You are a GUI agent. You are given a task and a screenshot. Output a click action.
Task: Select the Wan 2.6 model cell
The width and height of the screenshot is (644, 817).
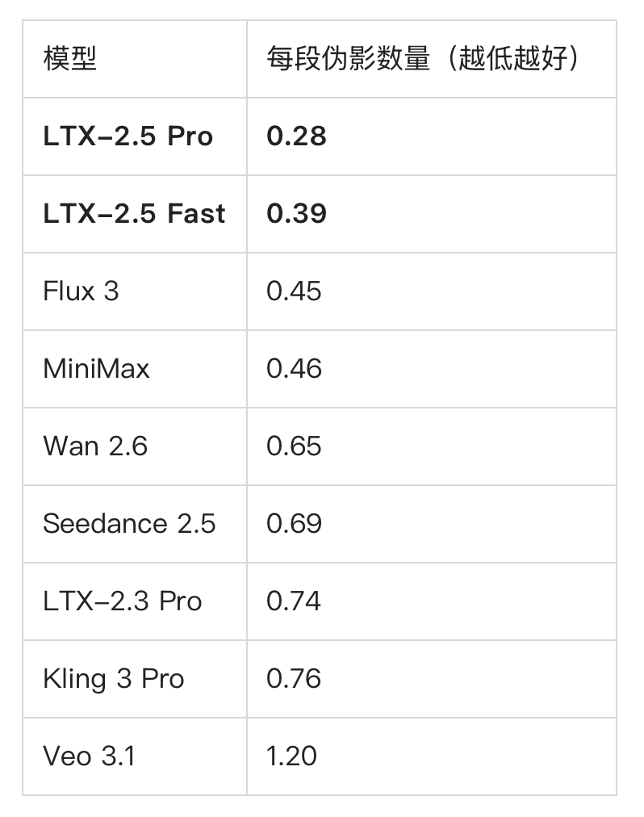(135, 446)
